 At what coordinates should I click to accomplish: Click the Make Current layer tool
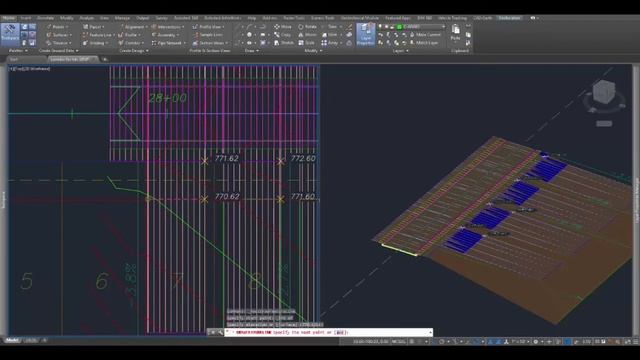[x=425, y=35]
